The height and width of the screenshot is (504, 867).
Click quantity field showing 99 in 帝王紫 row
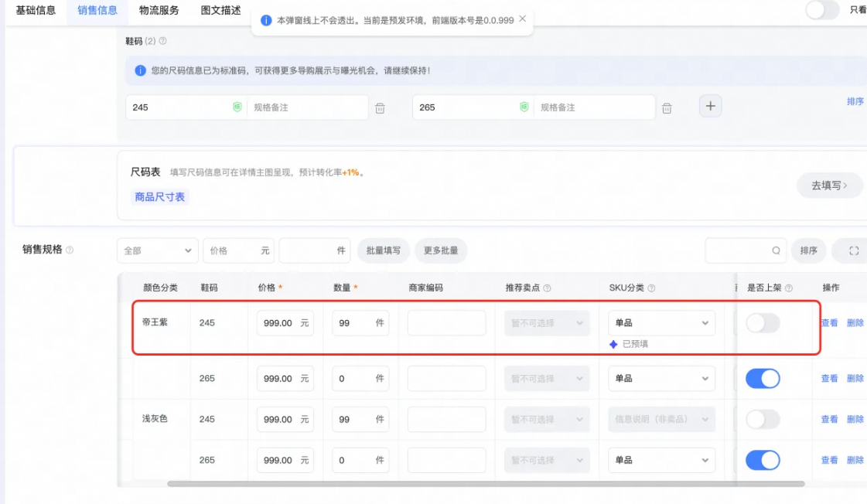360,323
